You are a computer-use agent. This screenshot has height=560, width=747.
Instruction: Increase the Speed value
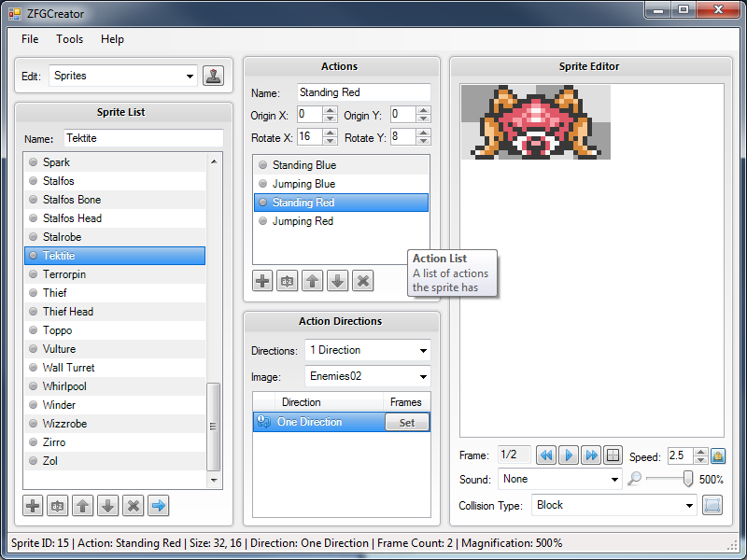(700, 452)
